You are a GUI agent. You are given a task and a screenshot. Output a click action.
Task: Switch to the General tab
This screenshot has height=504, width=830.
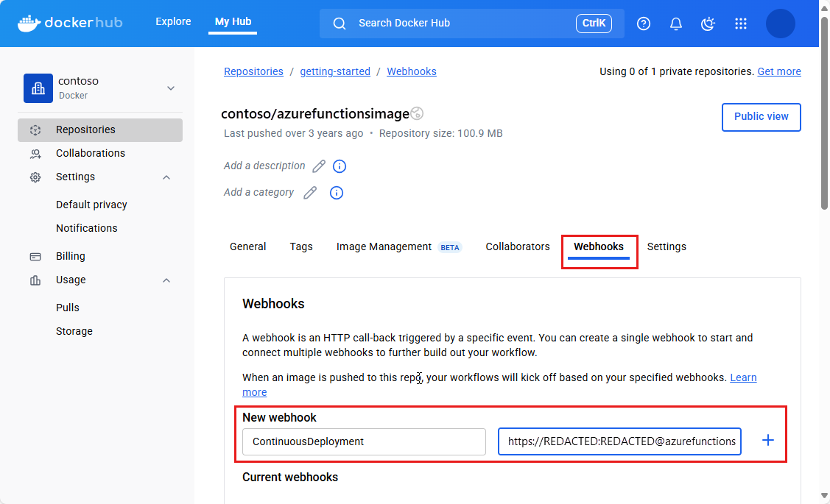tap(247, 246)
